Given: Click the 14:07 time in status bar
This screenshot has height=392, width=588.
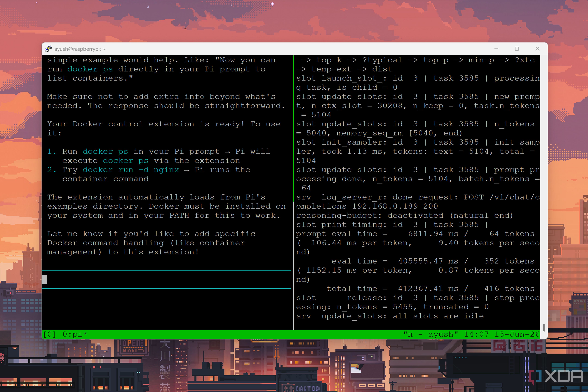Looking at the screenshot, I should click(x=476, y=334).
